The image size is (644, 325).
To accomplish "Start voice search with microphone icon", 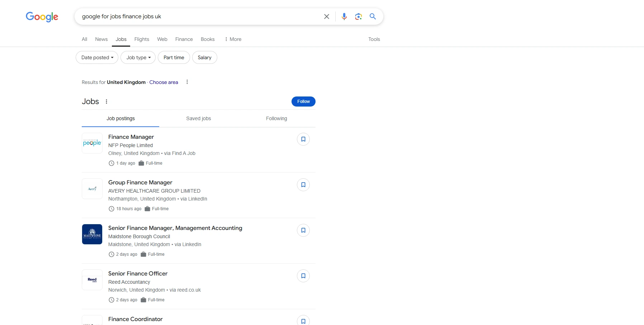I will click(x=344, y=17).
